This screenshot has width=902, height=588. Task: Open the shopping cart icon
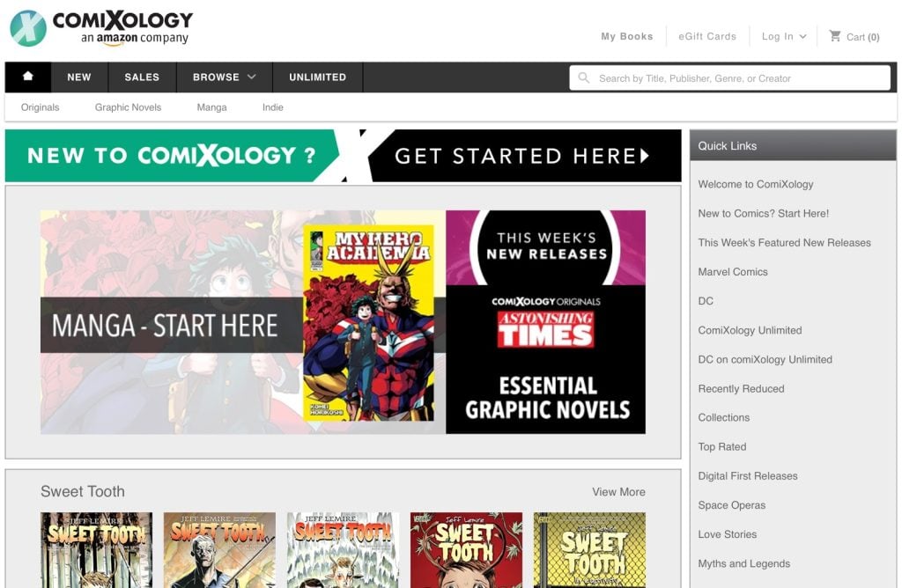click(x=835, y=36)
